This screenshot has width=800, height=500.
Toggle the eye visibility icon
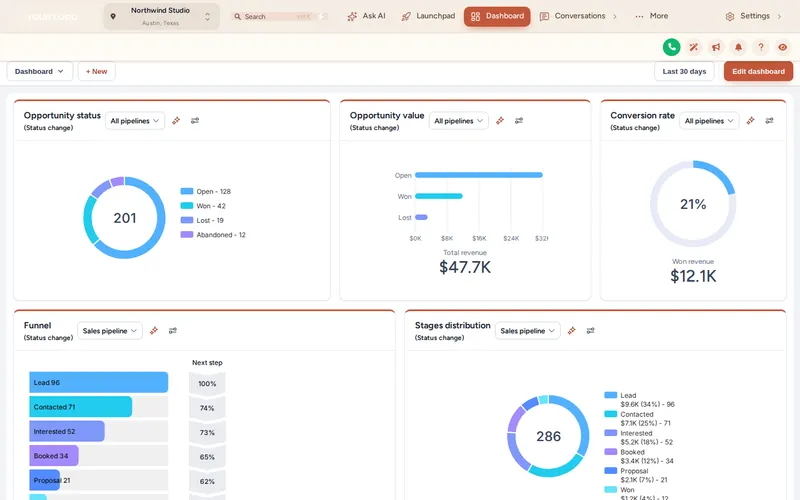783,47
